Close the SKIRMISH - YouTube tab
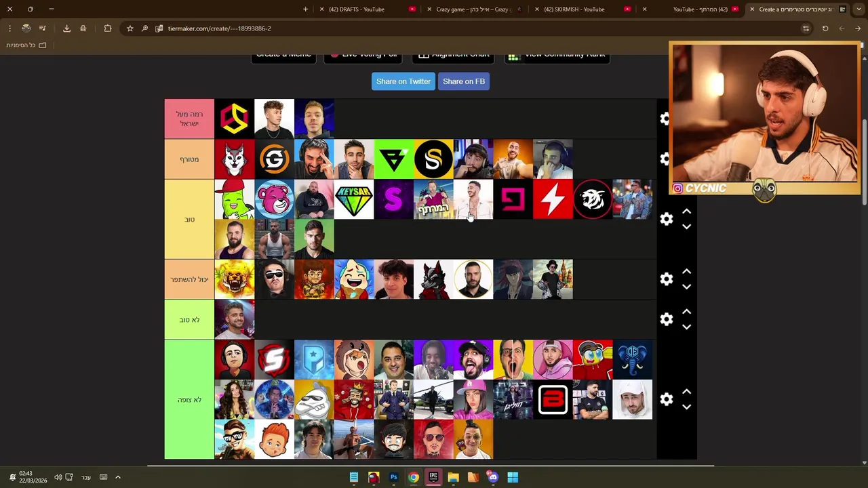The image size is (868, 488). 537,9
